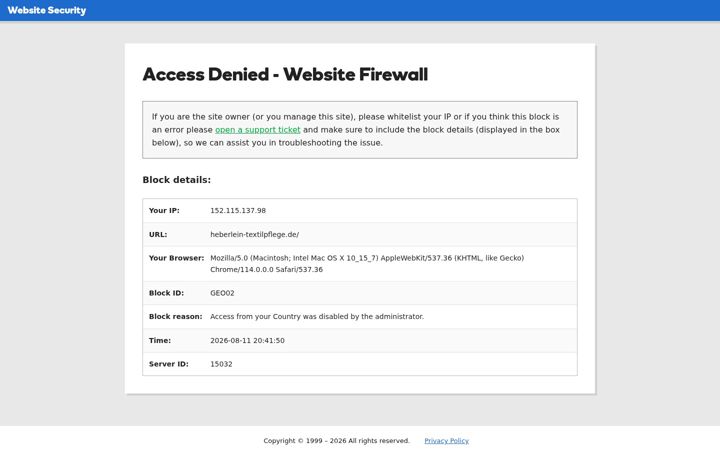
Task: Click the Server ID value 15032
Action: pos(221,364)
